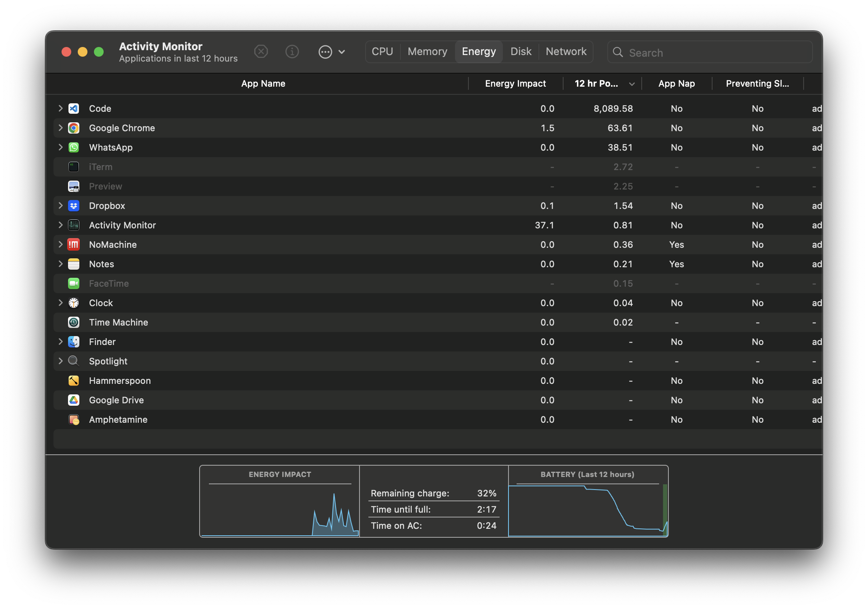Image resolution: width=868 pixels, height=609 pixels.
Task: Select the Hammerspoon row name
Action: pos(120,381)
